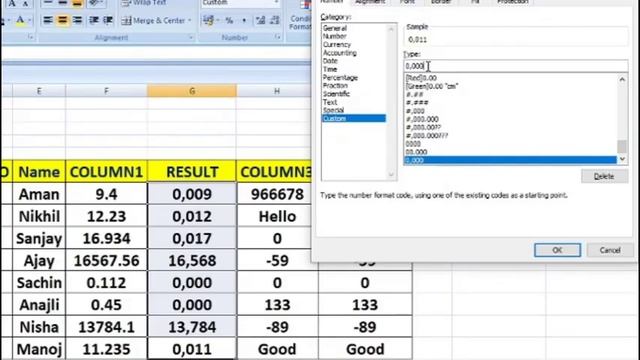The height and width of the screenshot is (360, 640).
Task: Click the Merge & Center button
Action: [153, 20]
